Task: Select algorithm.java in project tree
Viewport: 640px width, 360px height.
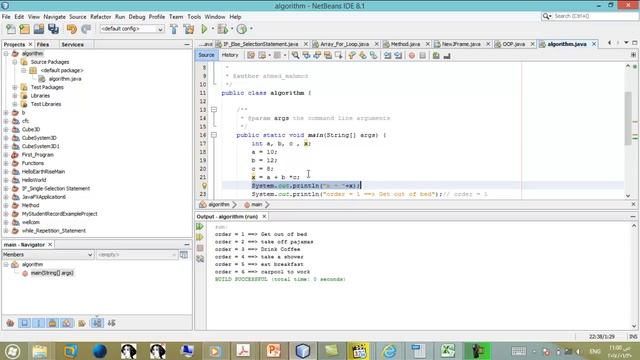Action: click(65, 79)
